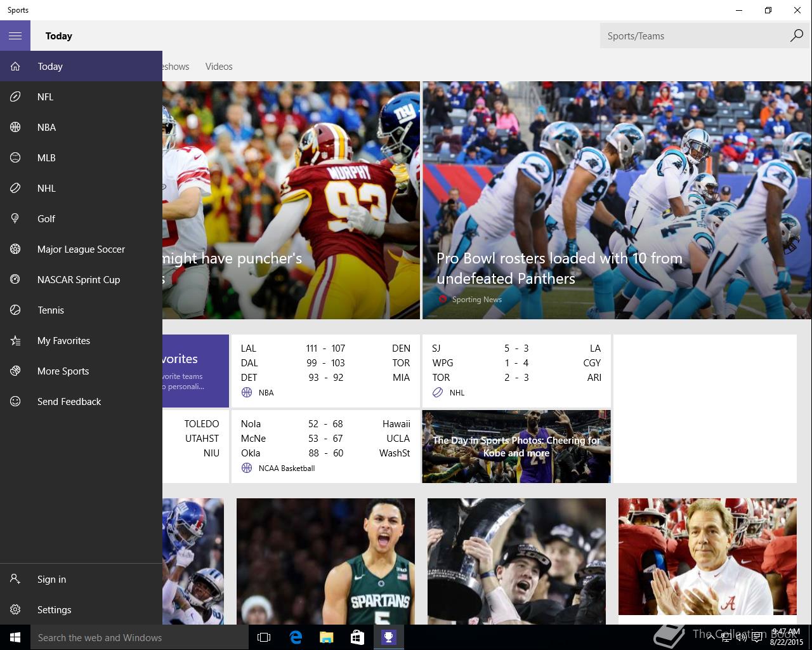The height and width of the screenshot is (650, 812).
Task: Open the puncher's headline Redskins story
Action: pyautogui.click(x=291, y=200)
